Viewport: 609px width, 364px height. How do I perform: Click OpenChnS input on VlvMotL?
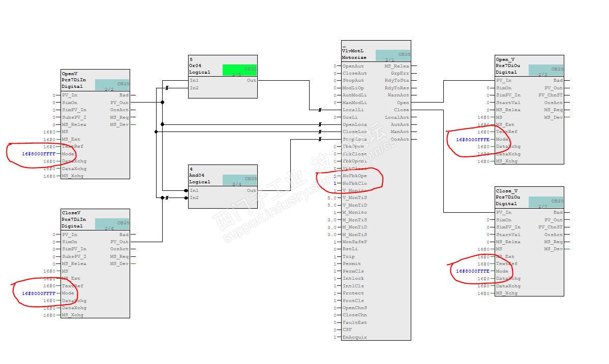tap(355, 308)
